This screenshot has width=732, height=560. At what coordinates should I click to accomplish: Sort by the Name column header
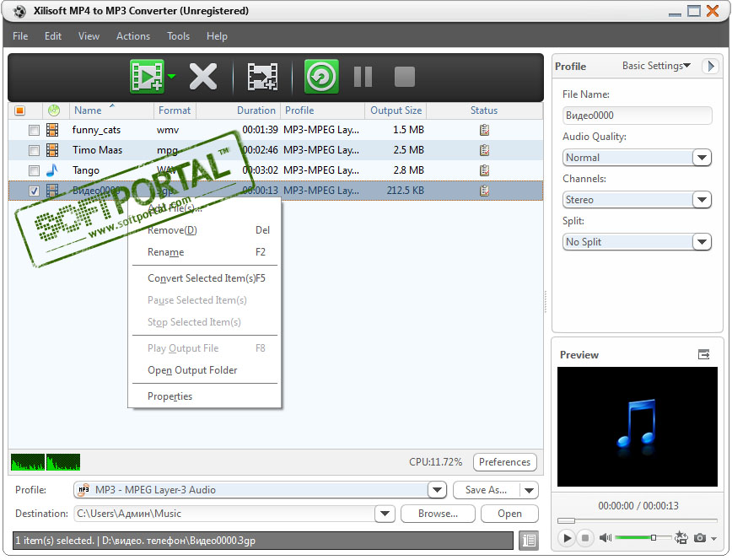point(111,110)
